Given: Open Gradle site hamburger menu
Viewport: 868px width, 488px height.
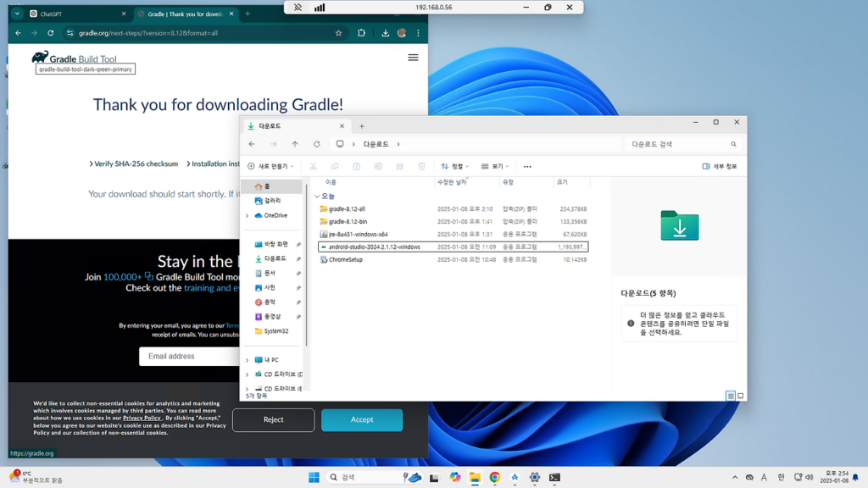Looking at the screenshot, I should [x=413, y=58].
